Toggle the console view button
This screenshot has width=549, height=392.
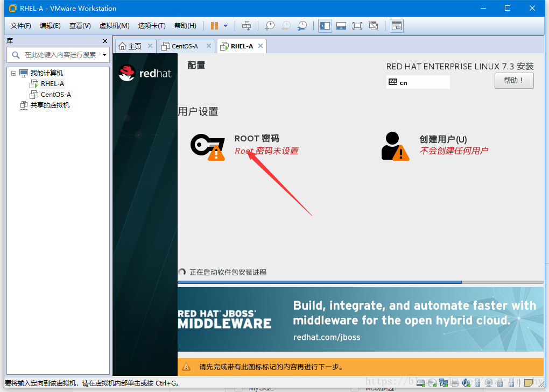(x=396, y=25)
